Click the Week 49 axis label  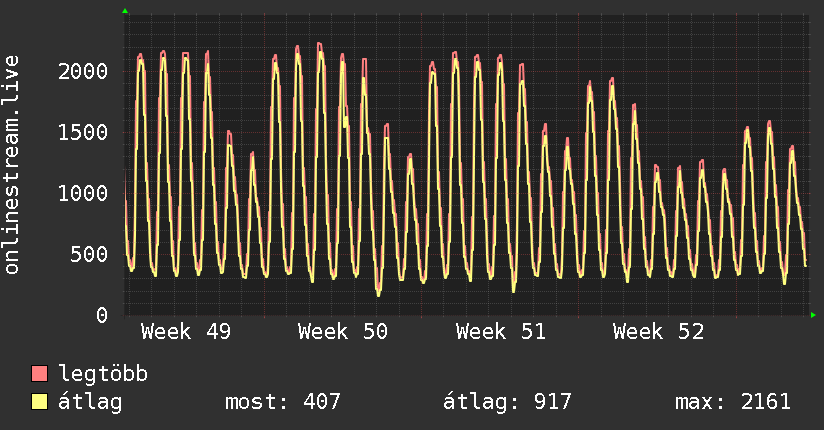pos(185,332)
